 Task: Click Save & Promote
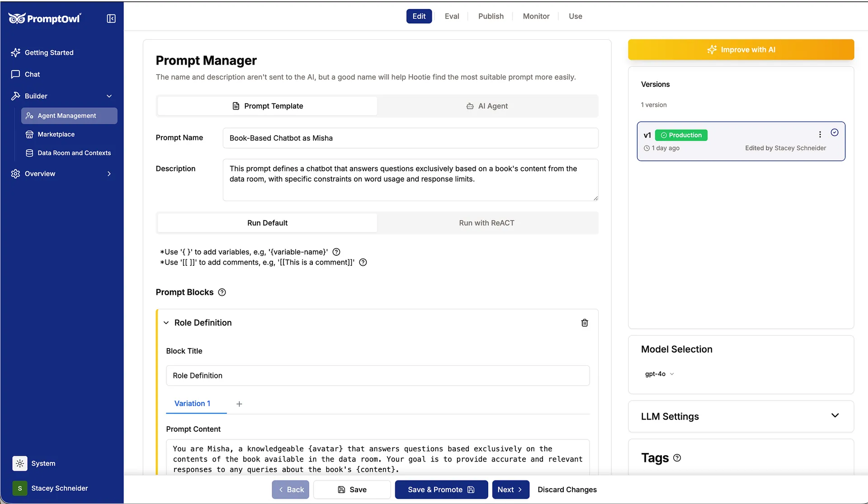441,490
